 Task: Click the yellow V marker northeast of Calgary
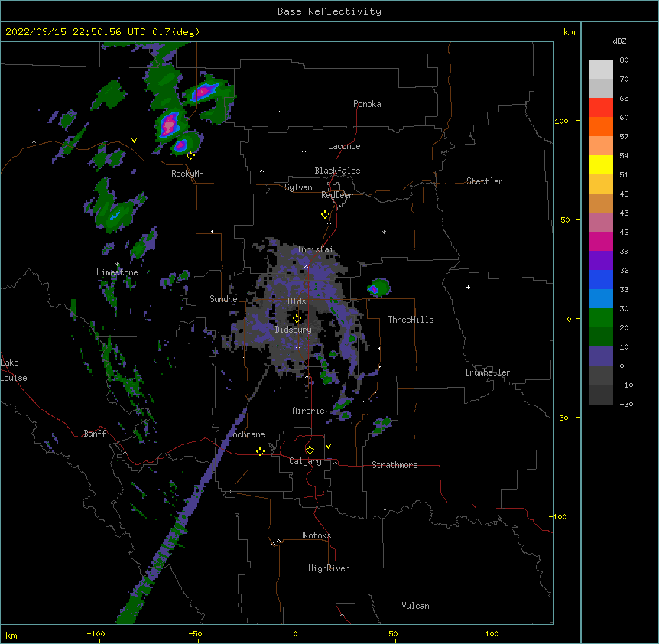pos(328,447)
